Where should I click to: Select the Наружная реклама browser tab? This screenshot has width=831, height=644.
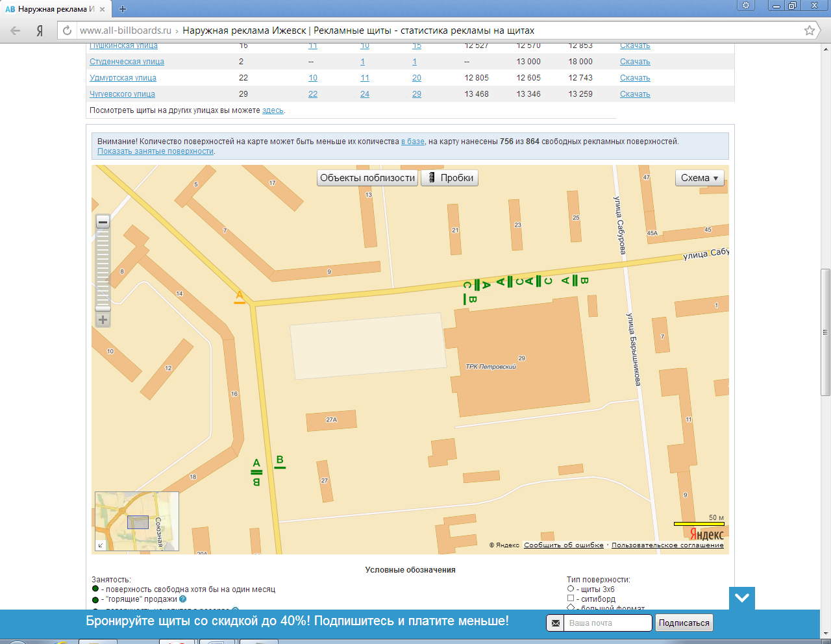tap(55, 9)
